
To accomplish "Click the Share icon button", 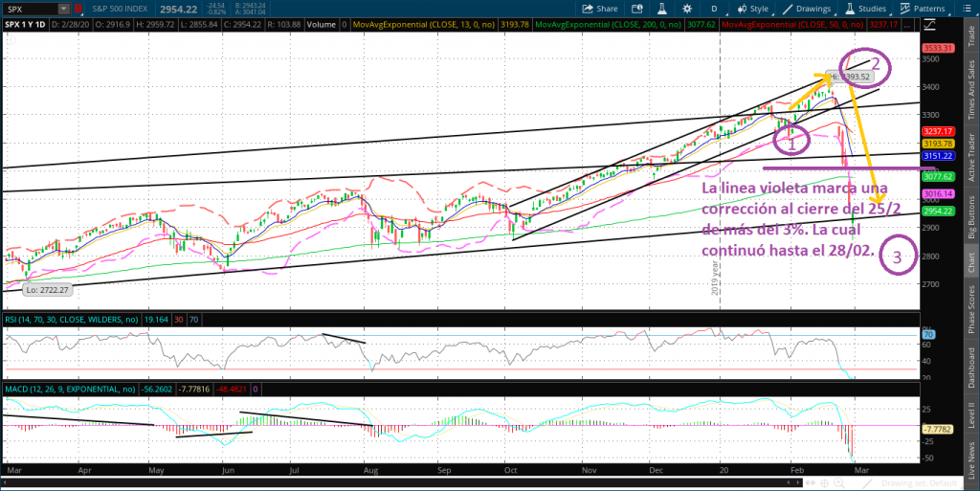I will point(599,9).
